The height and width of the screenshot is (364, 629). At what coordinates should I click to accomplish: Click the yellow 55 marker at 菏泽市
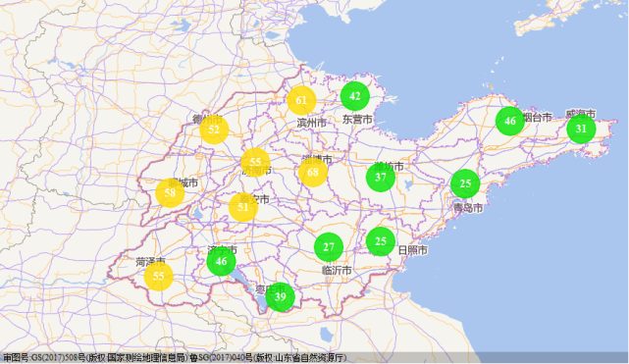pyautogui.click(x=159, y=277)
